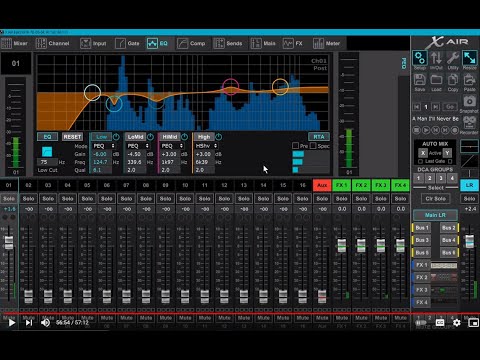This screenshot has height=360, width=480.
Task: Click the cyan low cut filter icon
Action: (x=47, y=152)
